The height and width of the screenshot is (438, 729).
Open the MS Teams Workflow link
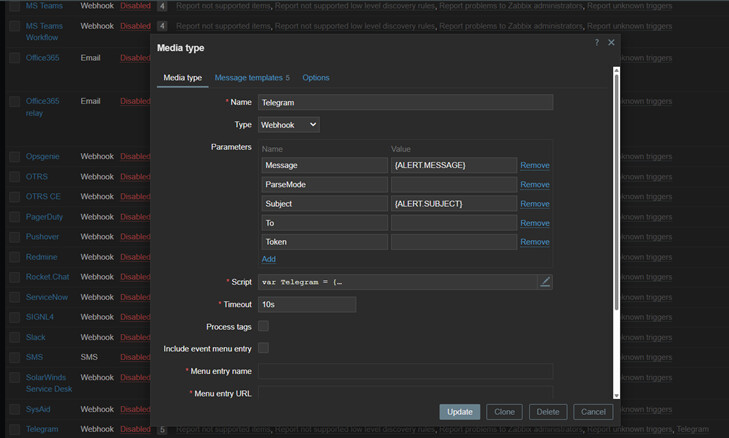click(x=44, y=32)
